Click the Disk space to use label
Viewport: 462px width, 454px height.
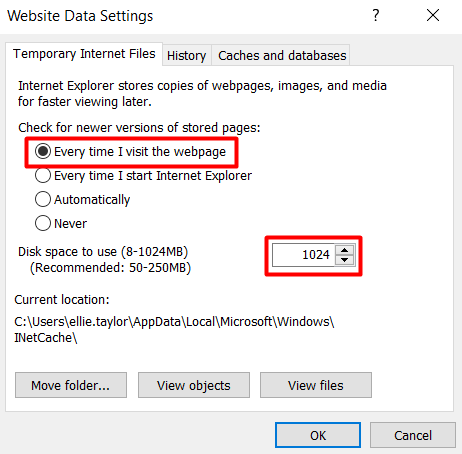103,252
